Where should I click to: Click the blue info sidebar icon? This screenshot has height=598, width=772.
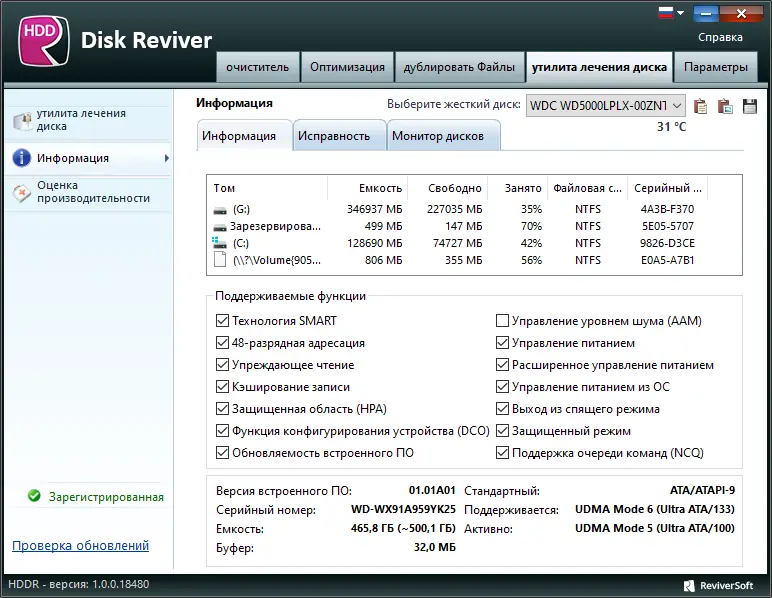22,158
